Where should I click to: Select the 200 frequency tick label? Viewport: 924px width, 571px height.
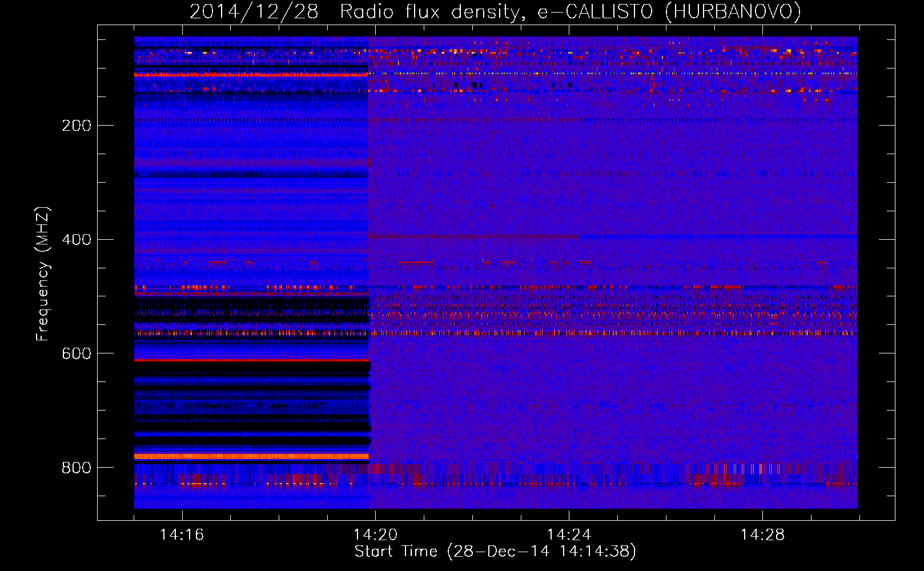(77, 126)
